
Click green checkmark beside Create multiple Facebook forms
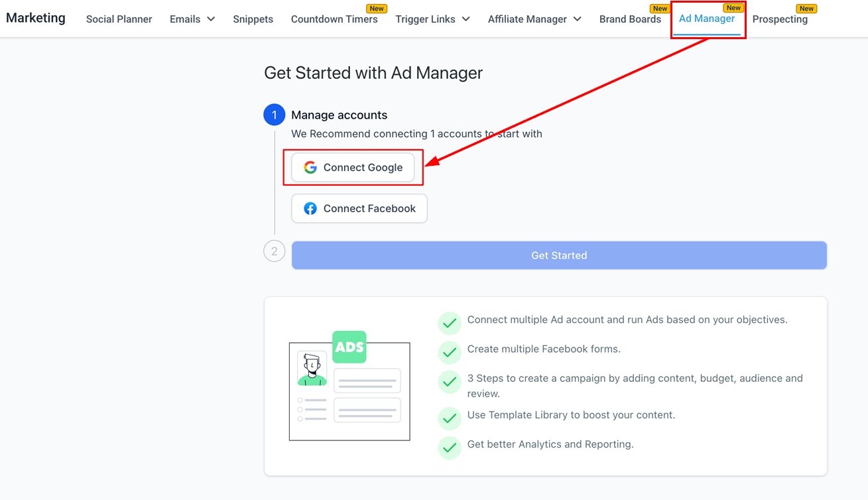[x=450, y=352]
